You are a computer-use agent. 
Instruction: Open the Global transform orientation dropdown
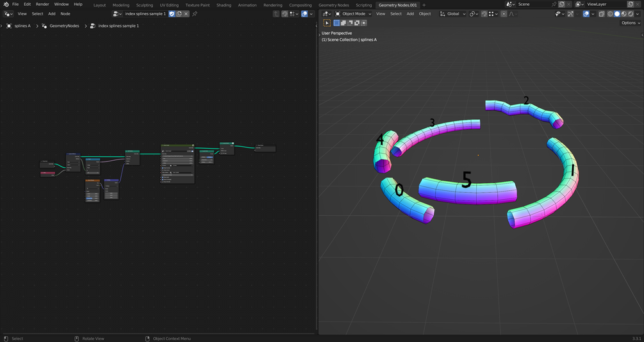pos(452,14)
